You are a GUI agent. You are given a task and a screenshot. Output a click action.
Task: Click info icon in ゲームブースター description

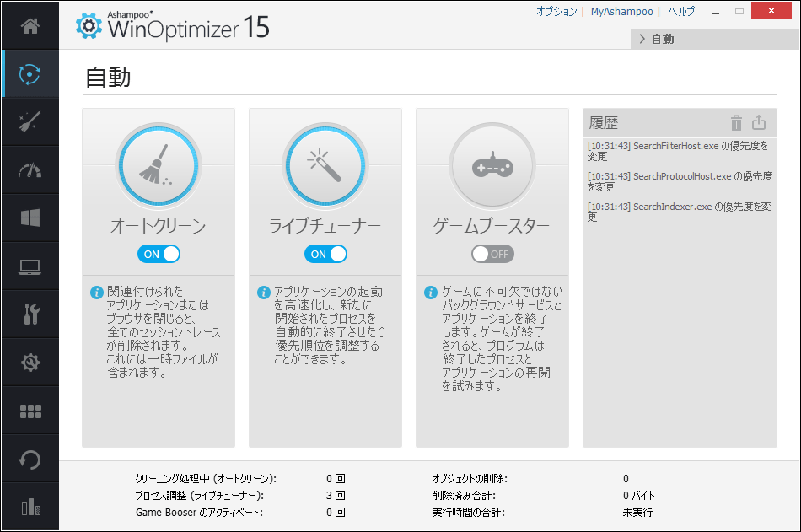click(431, 293)
